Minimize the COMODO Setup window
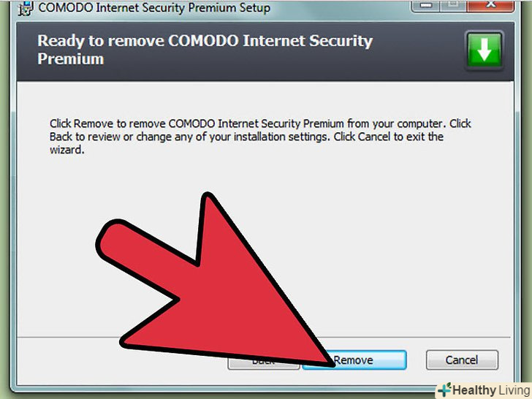 [x=426, y=4]
